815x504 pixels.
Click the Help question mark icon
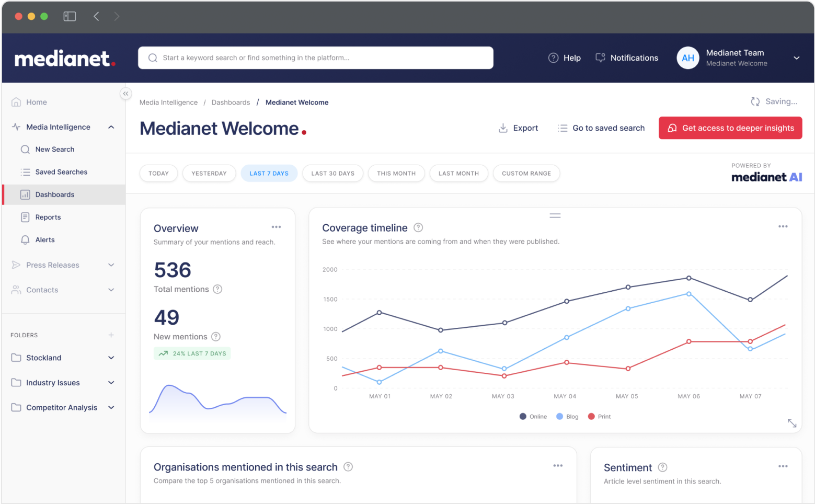553,58
